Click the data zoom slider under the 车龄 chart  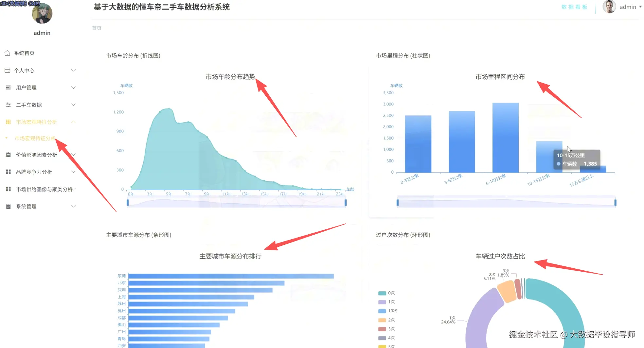pos(237,202)
